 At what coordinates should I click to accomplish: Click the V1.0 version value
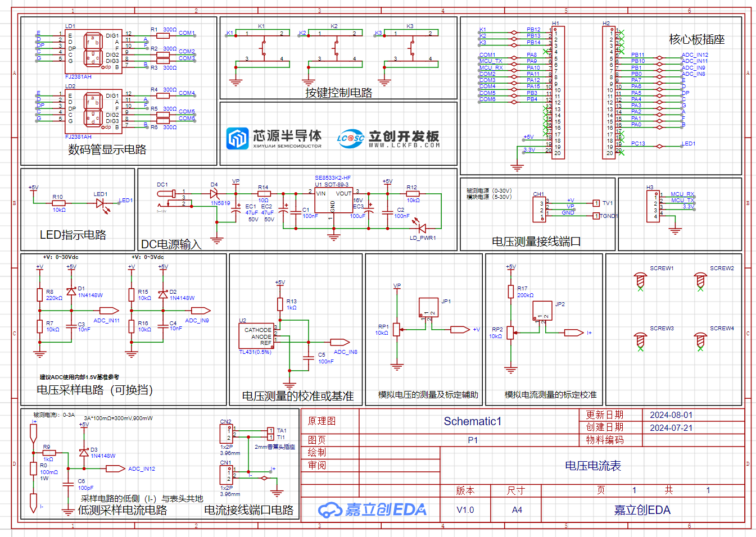[x=465, y=510]
